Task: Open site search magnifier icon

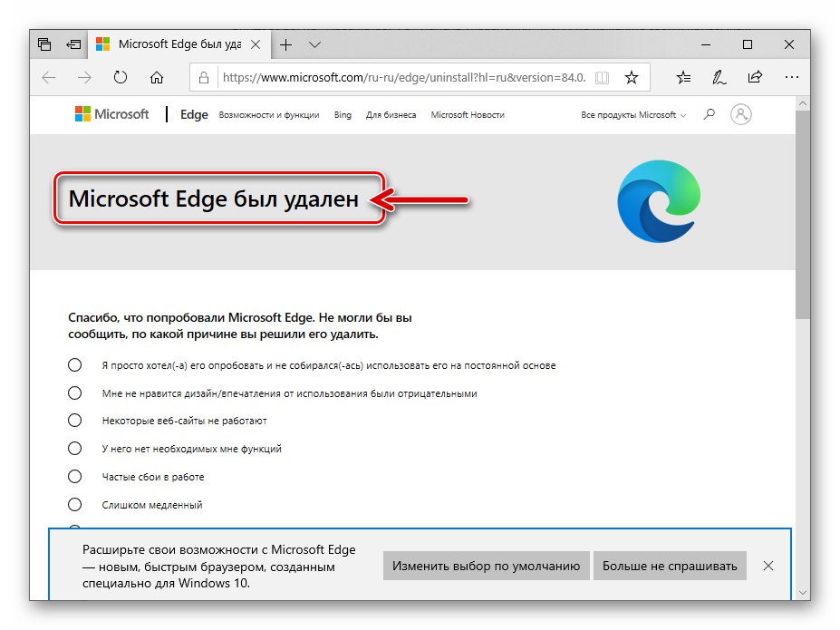Action: point(710,113)
